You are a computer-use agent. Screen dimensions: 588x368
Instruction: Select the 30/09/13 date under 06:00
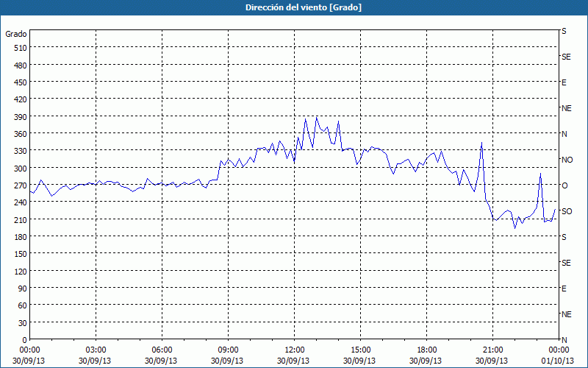[x=161, y=361]
